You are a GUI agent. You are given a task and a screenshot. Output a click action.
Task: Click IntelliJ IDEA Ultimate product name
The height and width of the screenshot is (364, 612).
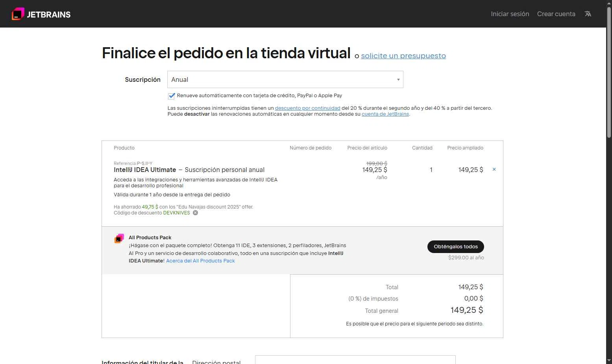click(145, 170)
